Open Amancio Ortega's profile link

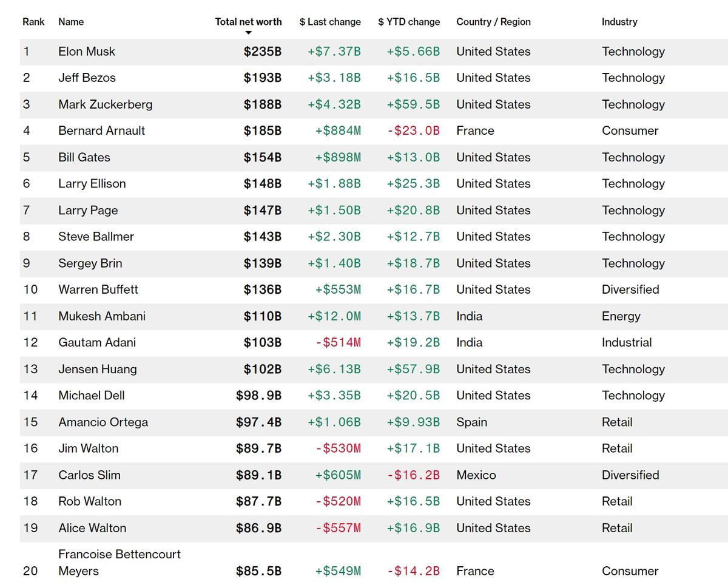(x=103, y=422)
